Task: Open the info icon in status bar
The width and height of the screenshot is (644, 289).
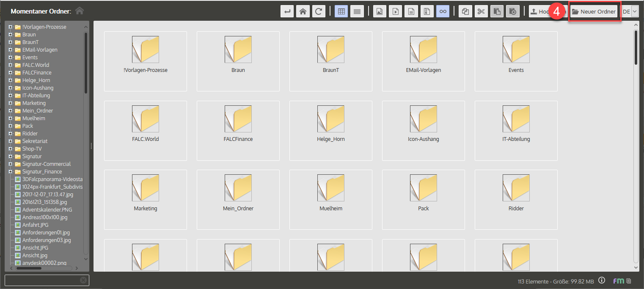Action: click(602, 281)
